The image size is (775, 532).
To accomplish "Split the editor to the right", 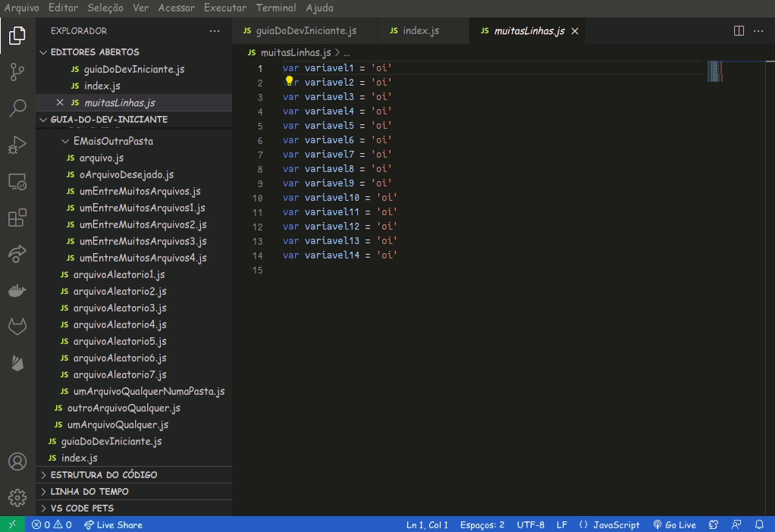I will click(x=739, y=31).
